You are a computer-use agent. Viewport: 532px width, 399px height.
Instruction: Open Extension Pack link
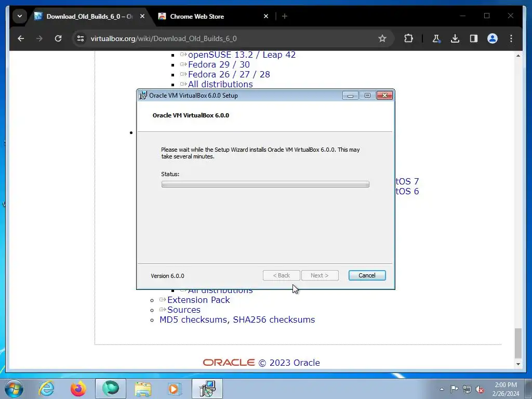(x=198, y=300)
